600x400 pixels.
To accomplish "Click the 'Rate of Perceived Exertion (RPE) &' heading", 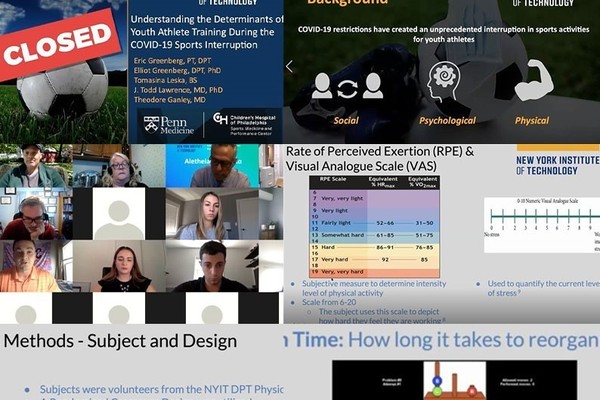I will [380, 151].
